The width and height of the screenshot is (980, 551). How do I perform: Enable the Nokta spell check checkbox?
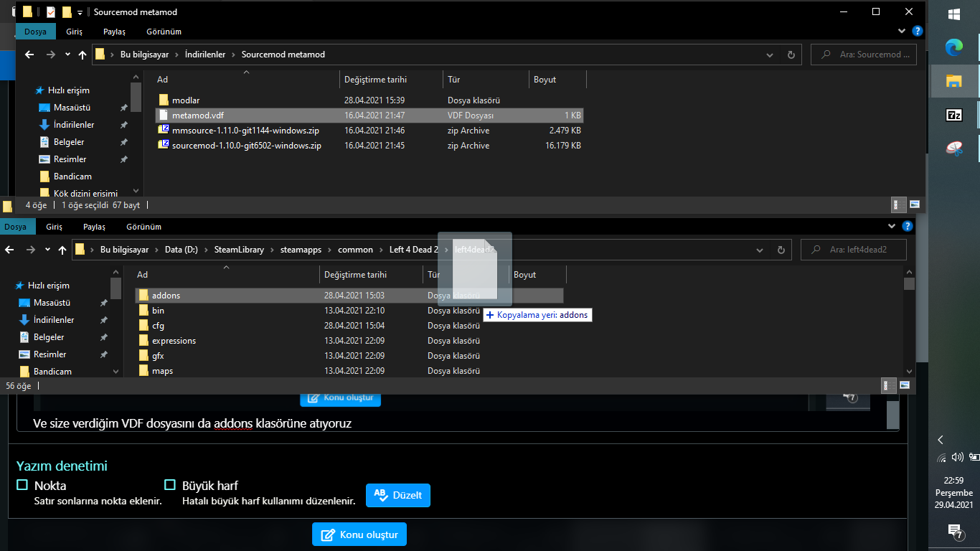click(22, 485)
